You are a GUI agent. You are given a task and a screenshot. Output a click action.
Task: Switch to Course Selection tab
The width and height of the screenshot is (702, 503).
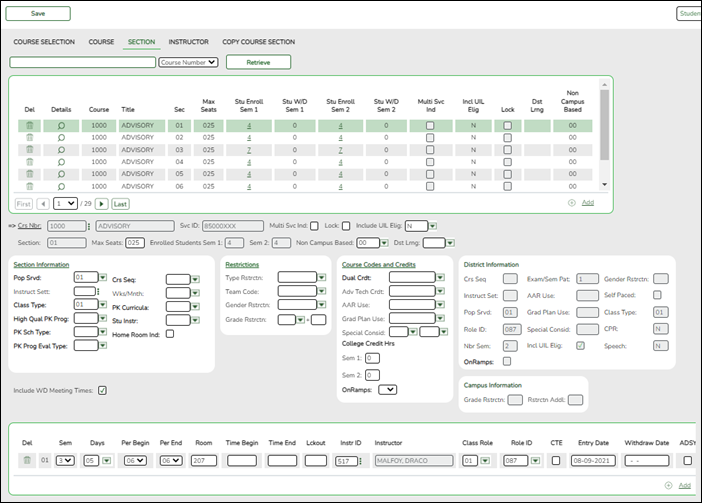(44, 42)
